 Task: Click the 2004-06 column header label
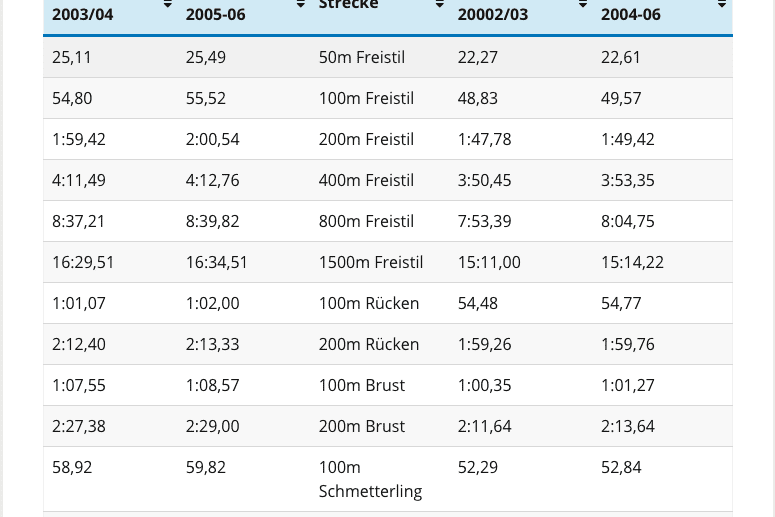click(x=631, y=15)
